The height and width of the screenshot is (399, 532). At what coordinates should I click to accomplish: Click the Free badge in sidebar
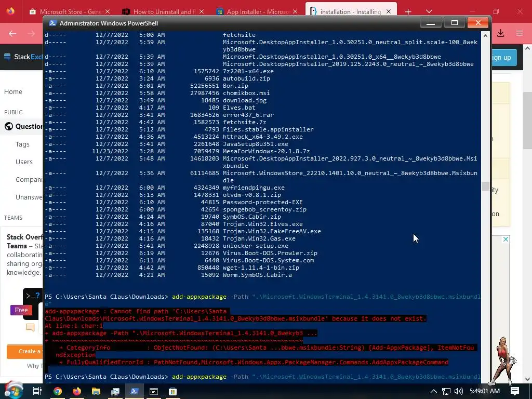coord(21,310)
